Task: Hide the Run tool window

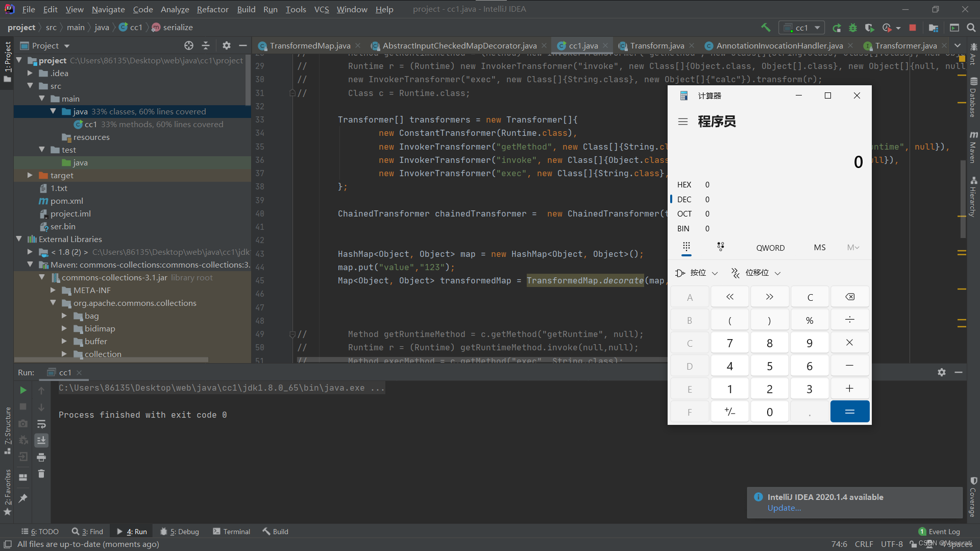Action: click(959, 372)
